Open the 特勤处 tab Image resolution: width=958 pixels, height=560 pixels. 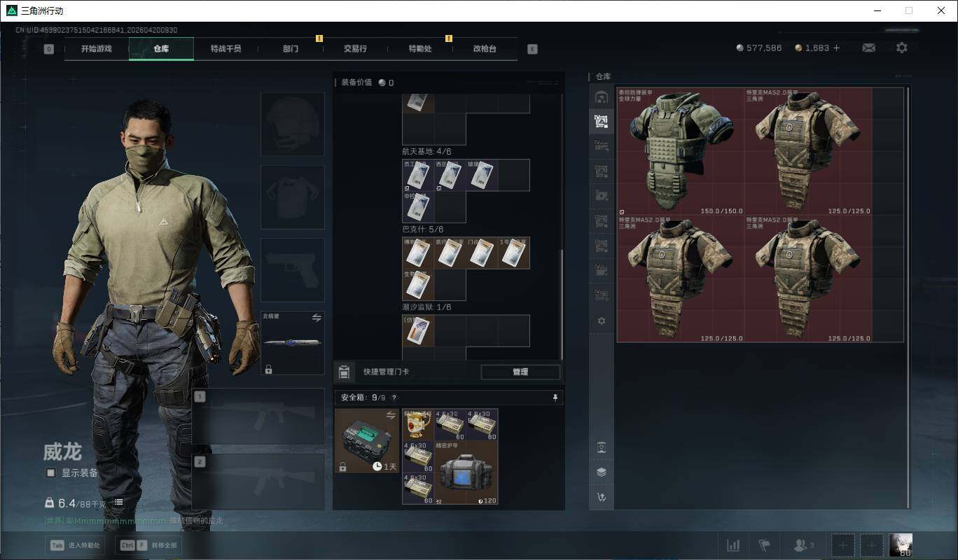(x=420, y=49)
